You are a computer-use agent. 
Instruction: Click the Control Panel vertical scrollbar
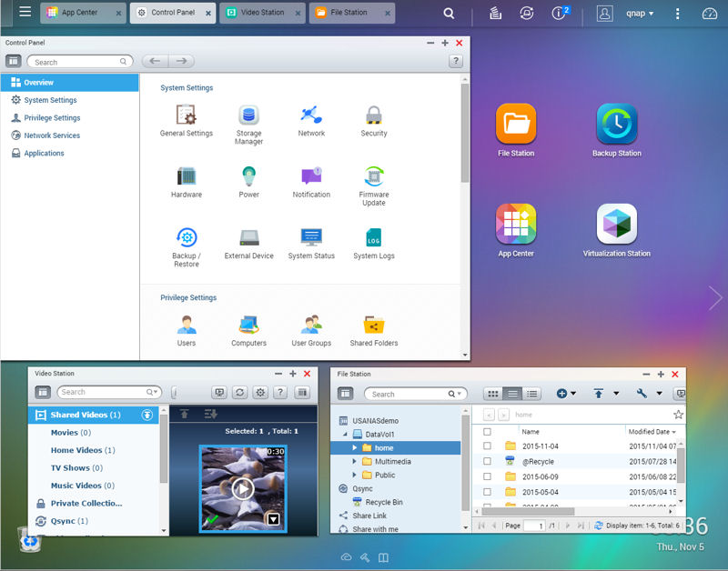pos(465,133)
